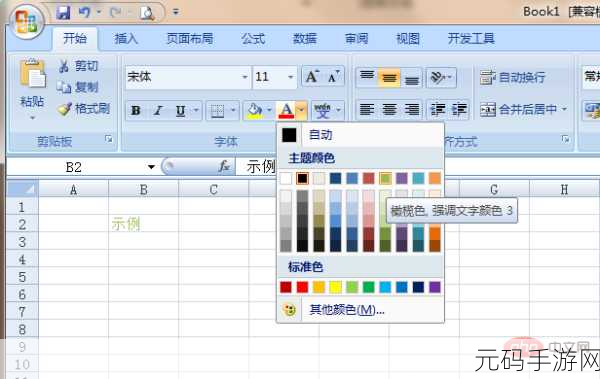Expand 合并后居中 dropdown arrow
The height and width of the screenshot is (379, 600).
tap(564, 109)
